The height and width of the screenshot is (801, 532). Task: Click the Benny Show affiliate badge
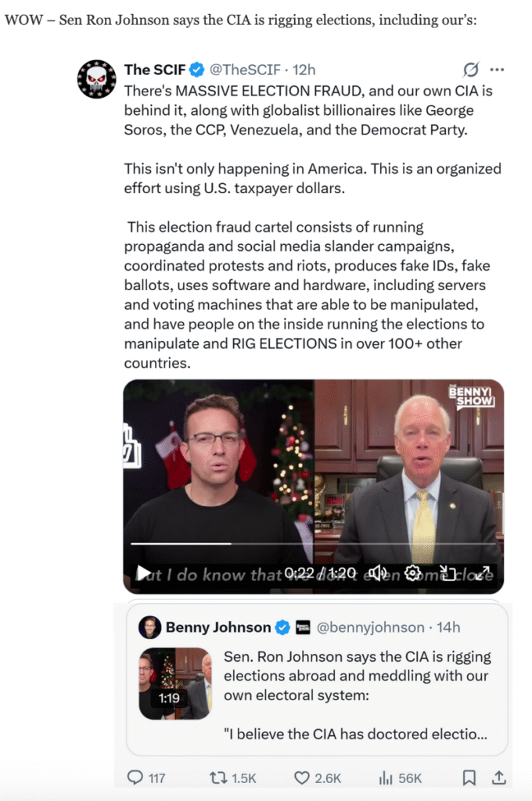click(x=302, y=627)
